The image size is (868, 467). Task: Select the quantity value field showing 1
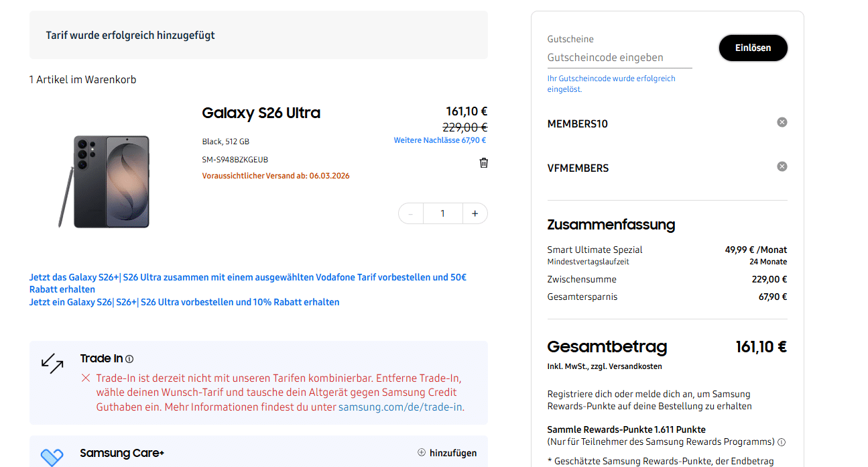click(442, 213)
